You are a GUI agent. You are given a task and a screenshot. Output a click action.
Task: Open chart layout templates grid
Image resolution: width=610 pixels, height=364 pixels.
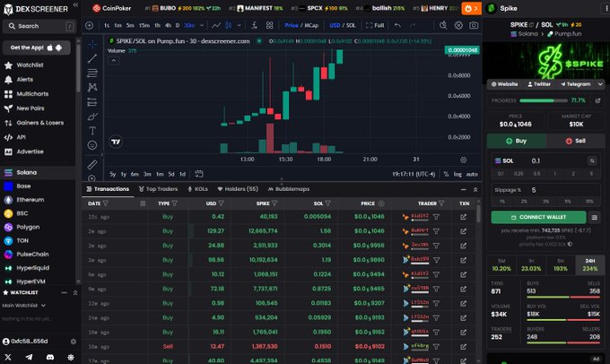pyautogui.click(x=269, y=25)
